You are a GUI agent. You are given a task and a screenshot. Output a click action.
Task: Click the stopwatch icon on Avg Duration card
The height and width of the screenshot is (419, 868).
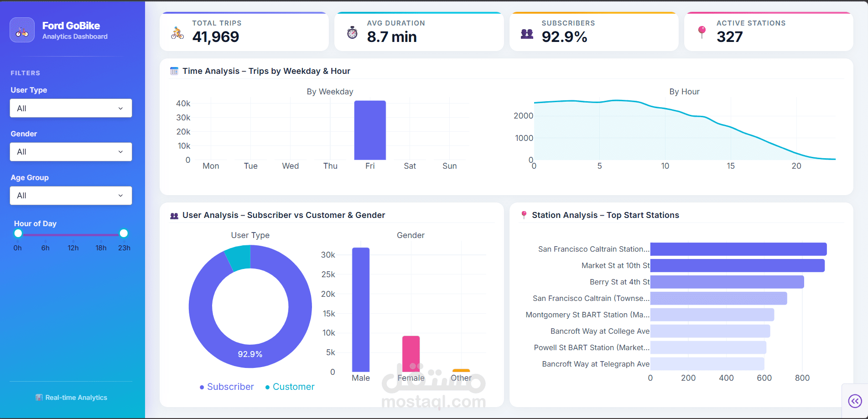coord(352,32)
